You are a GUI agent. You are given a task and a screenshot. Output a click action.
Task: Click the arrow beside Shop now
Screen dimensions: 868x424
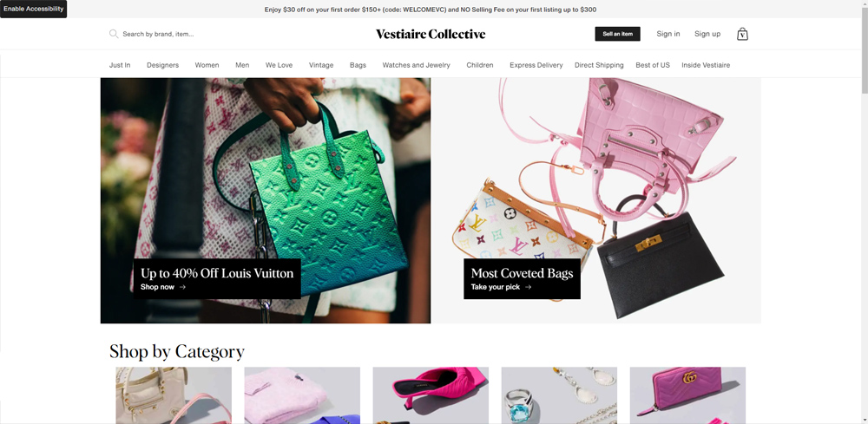point(182,287)
